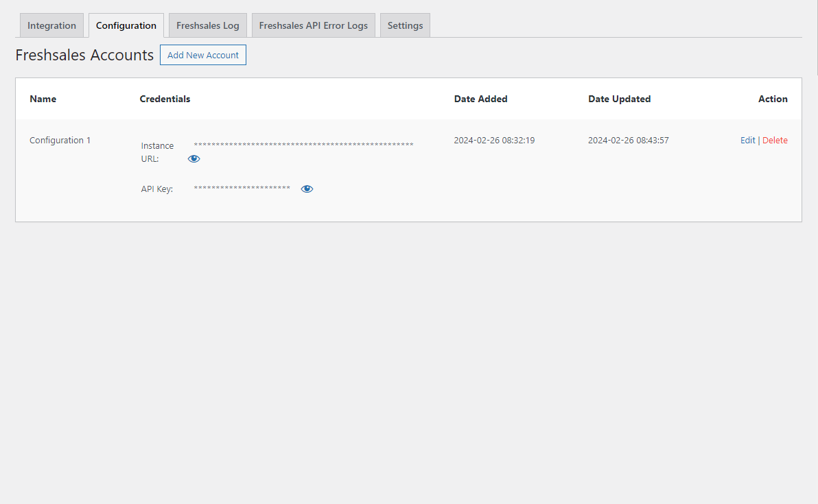Screen dimensions: 818x504
Task: Click the Action column header
Action: tap(773, 99)
